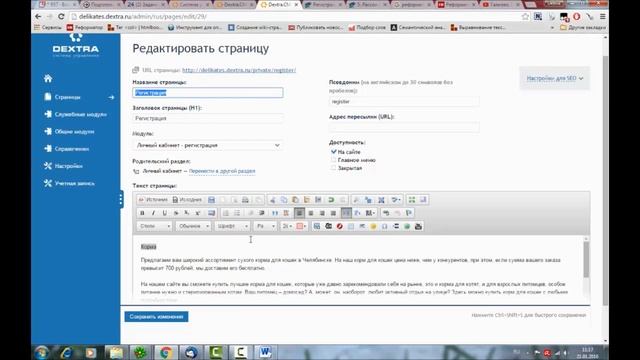
Task: Open 'Общие модули' in the sidebar
Action: [76, 131]
